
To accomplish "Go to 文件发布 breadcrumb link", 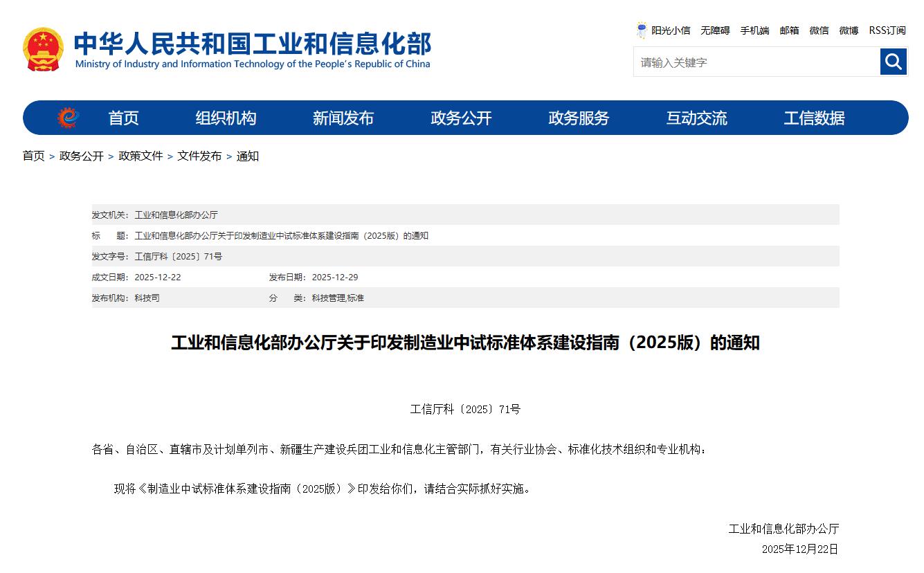I will tap(199, 156).
